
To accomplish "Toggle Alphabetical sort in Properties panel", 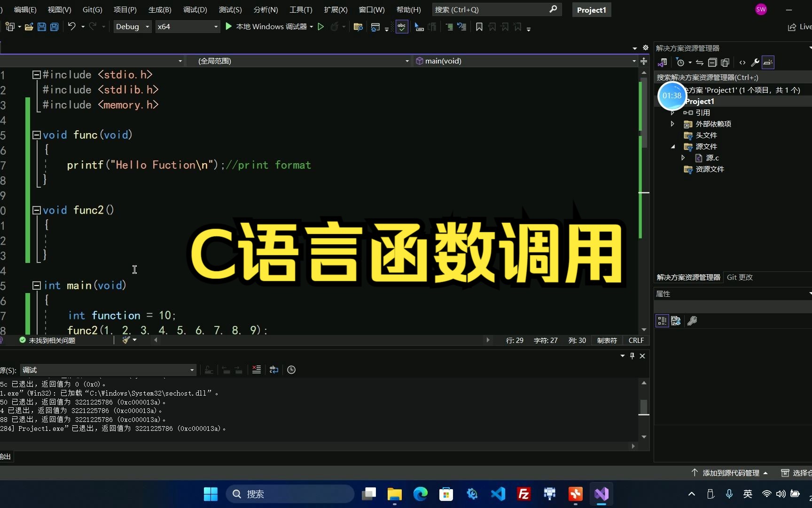I will (x=676, y=321).
